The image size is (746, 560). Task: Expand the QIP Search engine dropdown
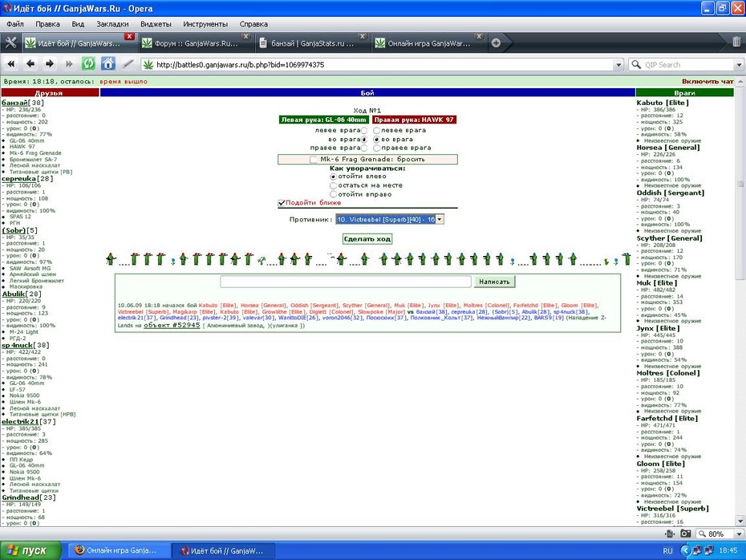click(x=739, y=65)
